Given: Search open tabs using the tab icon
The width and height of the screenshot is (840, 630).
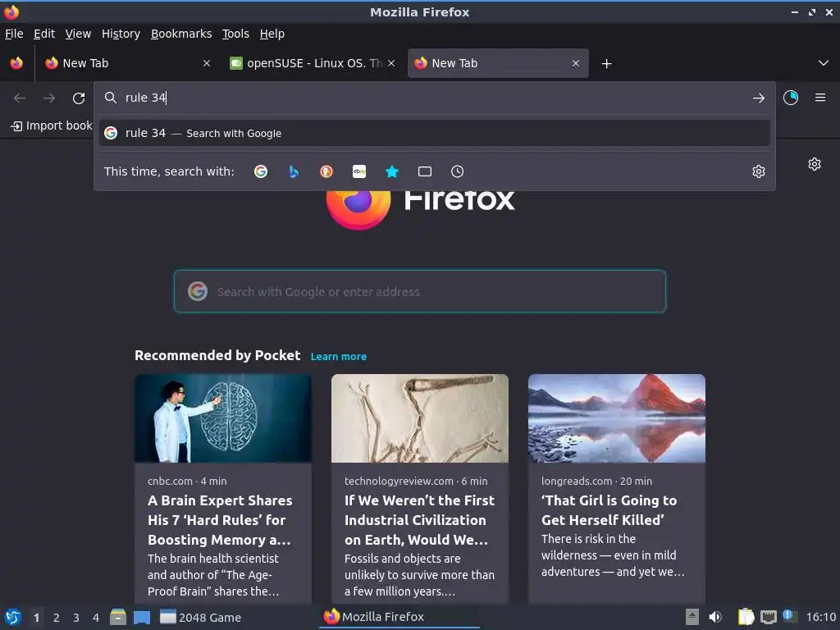Looking at the screenshot, I should [425, 171].
